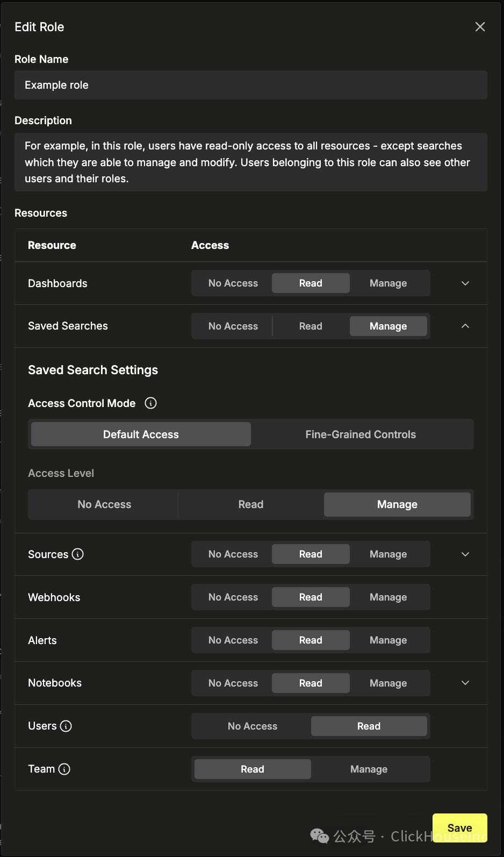Screen dimensions: 504x857
Task: Select Read for the Alerts row
Action: pos(311,640)
